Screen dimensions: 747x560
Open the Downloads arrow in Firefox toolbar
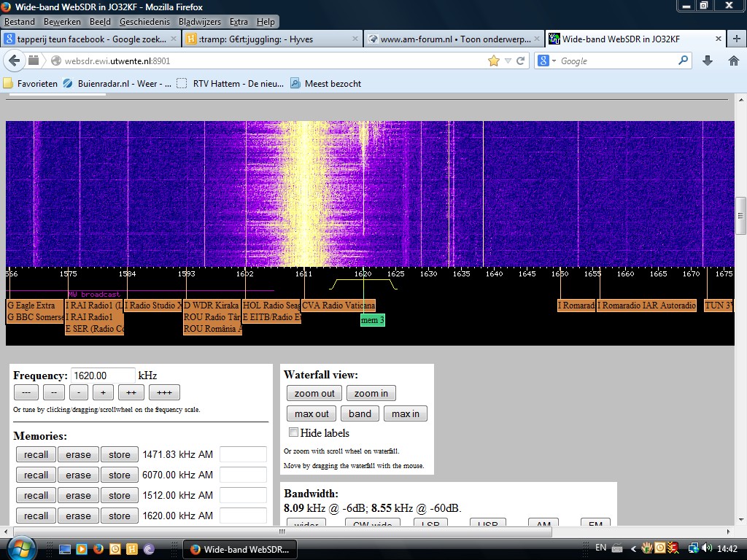click(x=707, y=61)
